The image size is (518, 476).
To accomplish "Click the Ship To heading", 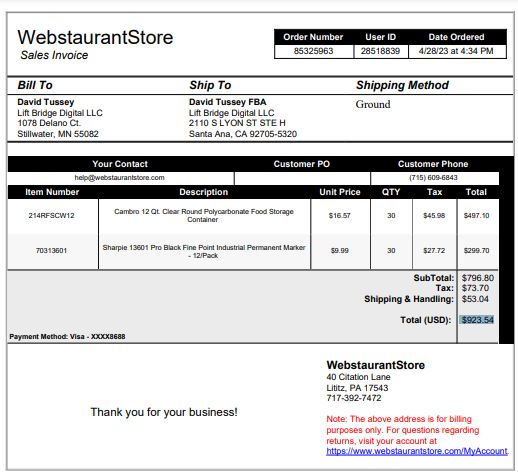I will coord(210,85).
